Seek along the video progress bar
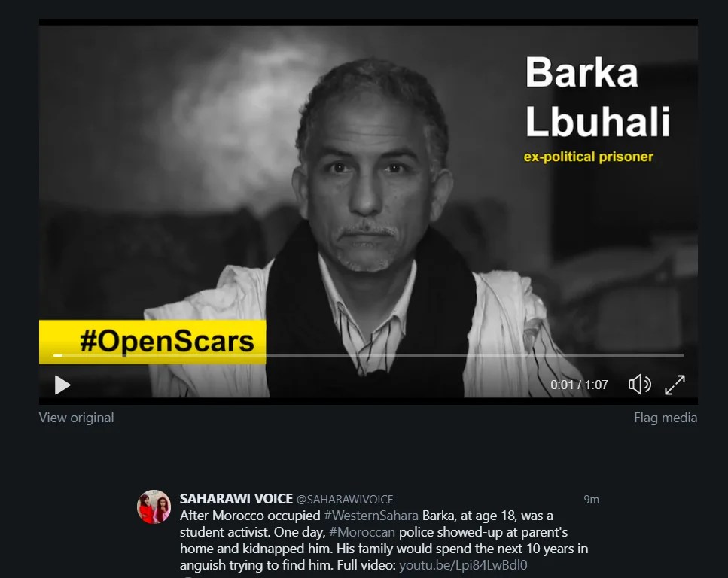The width and height of the screenshot is (728, 578). coord(369,356)
